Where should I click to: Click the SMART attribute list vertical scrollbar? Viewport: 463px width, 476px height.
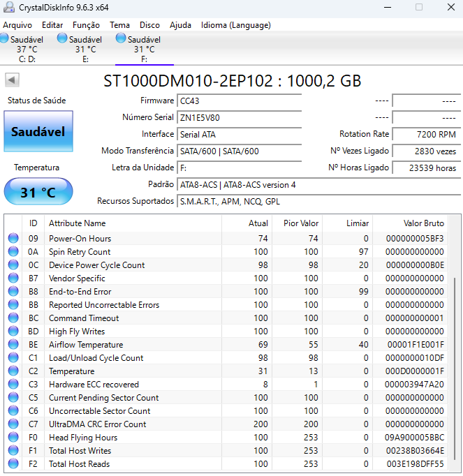[x=455, y=369]
